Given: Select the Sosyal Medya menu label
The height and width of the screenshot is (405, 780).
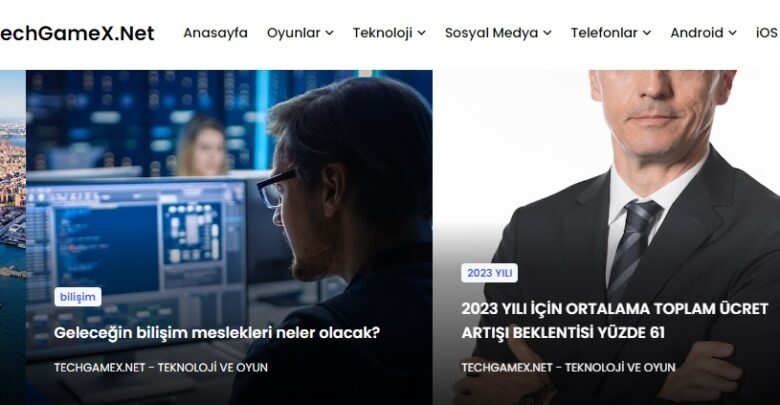Looking at the screenshot, I should pyautogui.click(x=491, y=33).
